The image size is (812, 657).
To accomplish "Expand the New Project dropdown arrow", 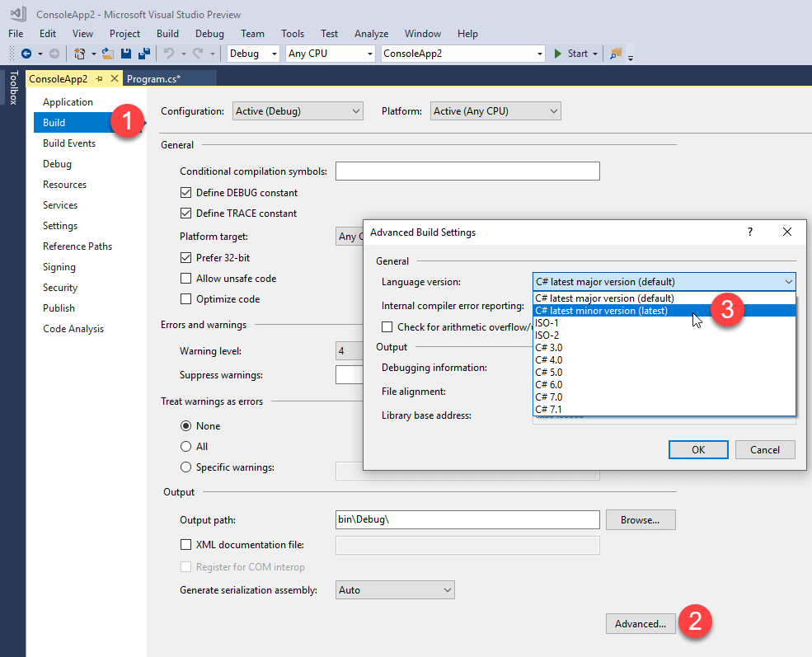I will (94, 54).
